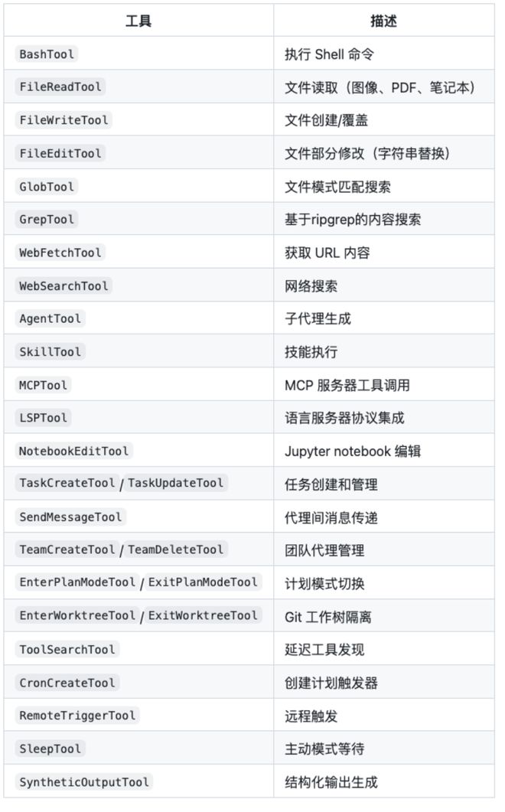Click the WebFetchTool label
The width and height of the screenshot is (505, 812).
(x=60, y=253)
